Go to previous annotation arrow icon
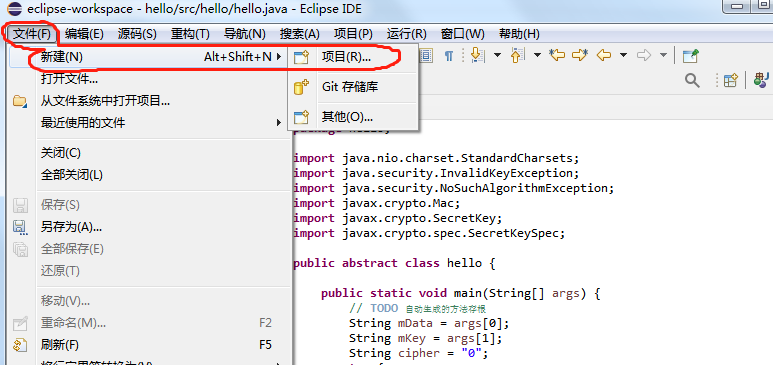The height and width of the screenshot is (365, 773). (x=517, y=55)
